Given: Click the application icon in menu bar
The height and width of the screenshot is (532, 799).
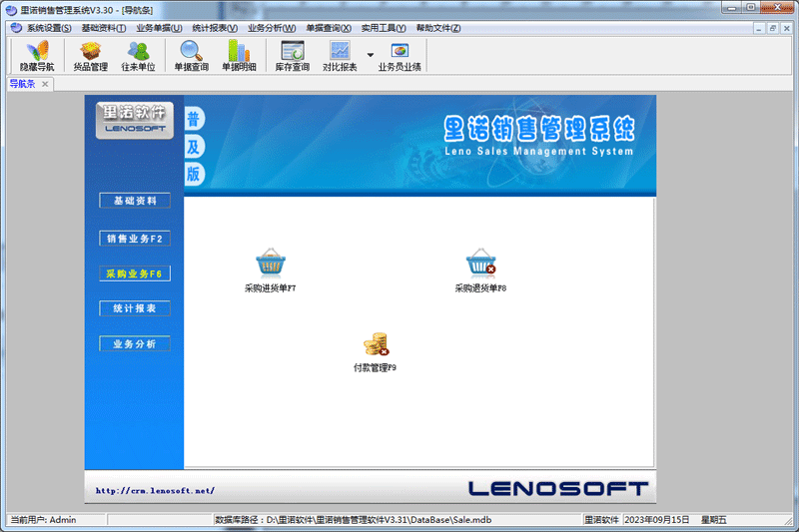Looking at the screenshot, I should pyautogui.click(x=16, y=28).
